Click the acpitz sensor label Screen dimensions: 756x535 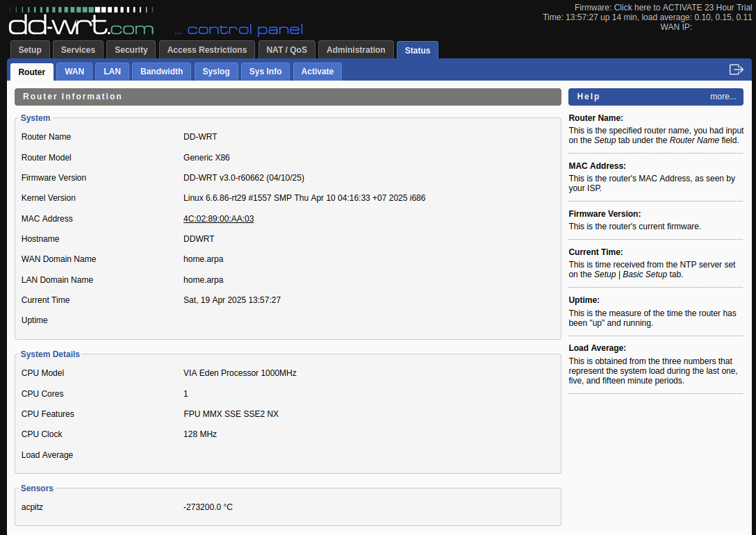(x=32, y=507)
